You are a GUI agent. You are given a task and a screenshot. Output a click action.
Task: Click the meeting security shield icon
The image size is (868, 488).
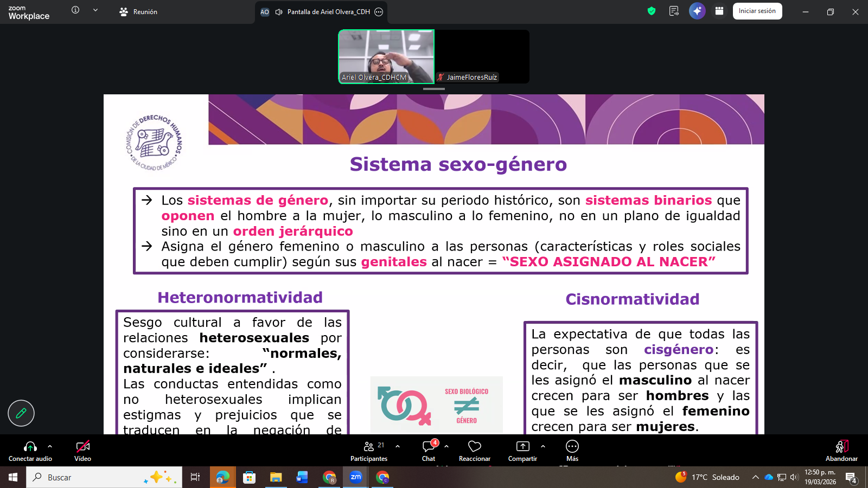click(650, 11)
